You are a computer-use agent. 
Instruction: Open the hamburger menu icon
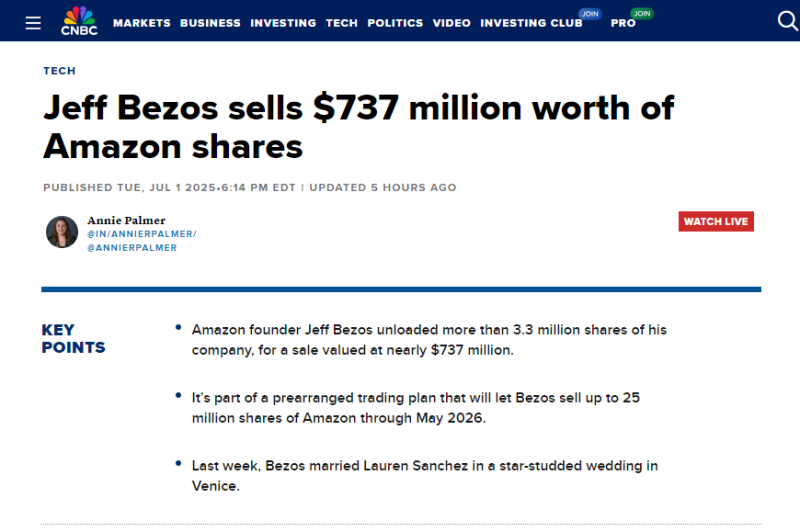pyautogui.click(x=33, y=23)
